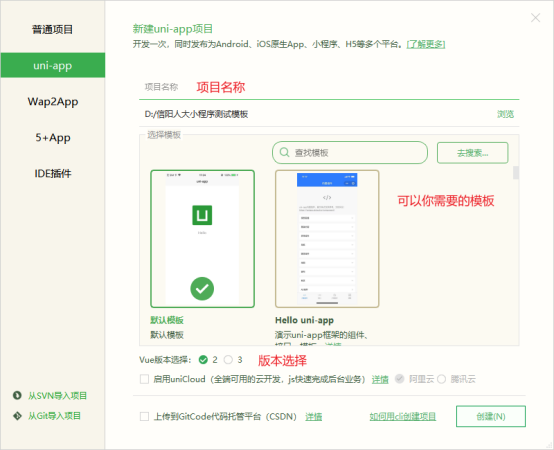This screenshot has width=554, height=450.
Task: Click the green 默认模板 title
Action: 167,320
